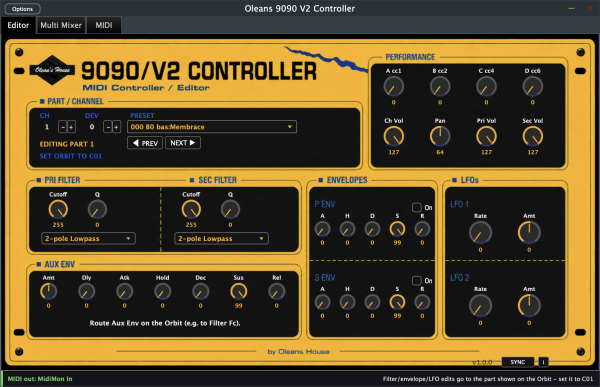Image resolution: width=600 pixels, height=387 pixels.
Task: Select the Editor tab
Action: coord(18,25)
